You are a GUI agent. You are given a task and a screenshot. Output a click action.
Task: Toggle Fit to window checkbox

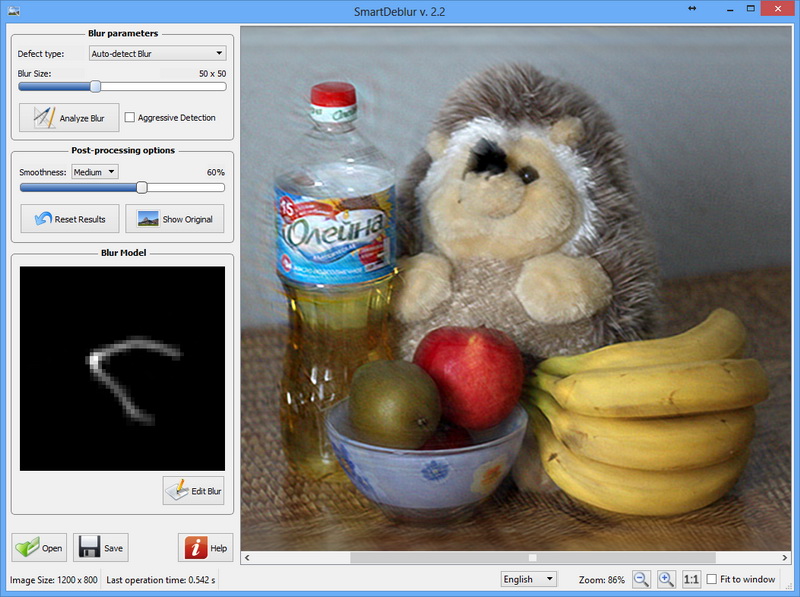[712, 579]
